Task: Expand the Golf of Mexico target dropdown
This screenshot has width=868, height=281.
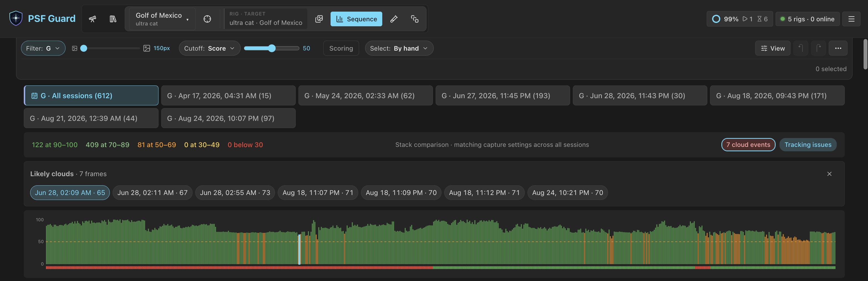Action: [162, 19]
